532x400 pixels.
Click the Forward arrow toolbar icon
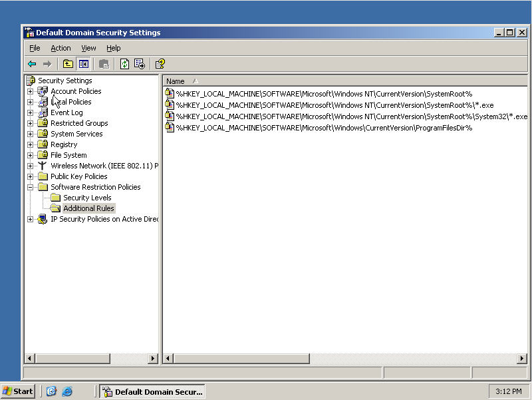pos(47,64)
